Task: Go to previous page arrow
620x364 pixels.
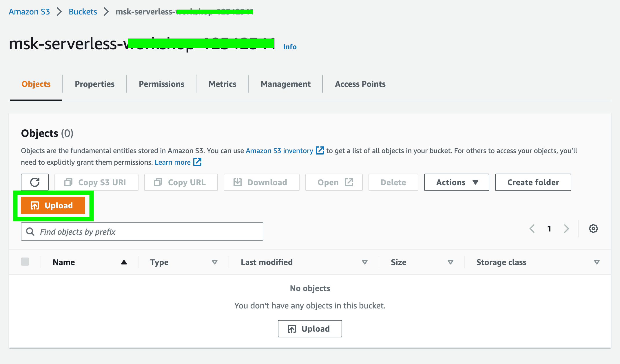Action: [x=532, y=229]
